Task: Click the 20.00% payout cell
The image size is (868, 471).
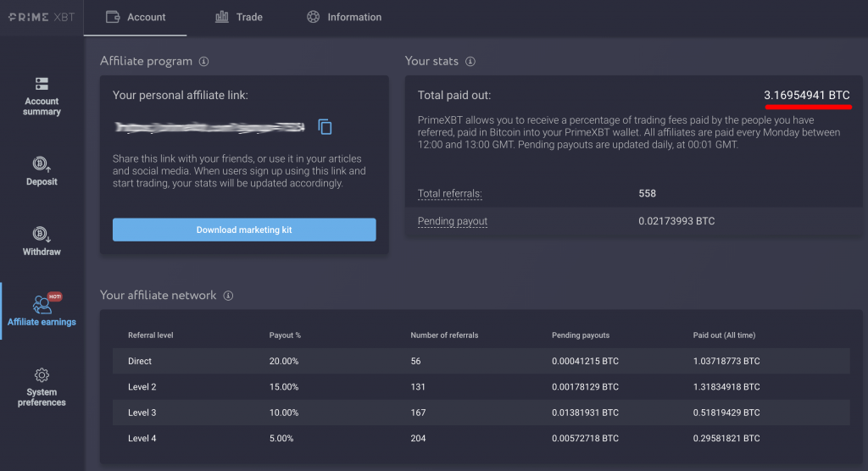Action: click(x=284, y=362)
